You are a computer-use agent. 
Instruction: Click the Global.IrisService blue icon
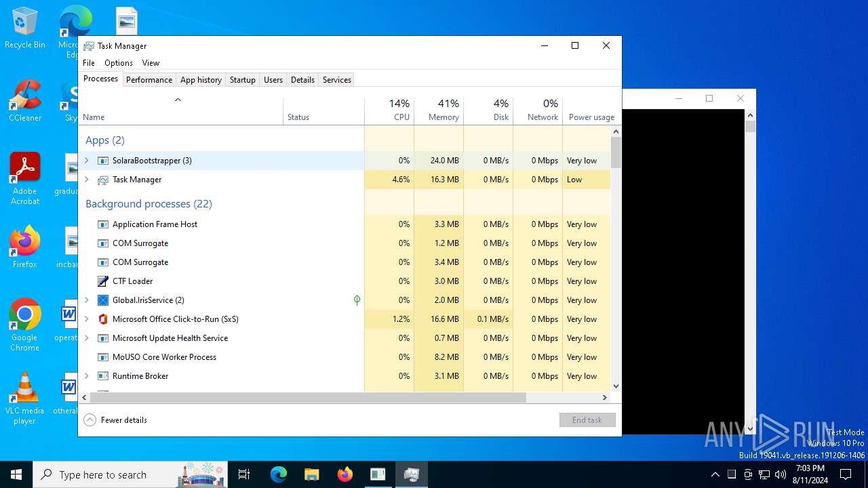point(103,300)
